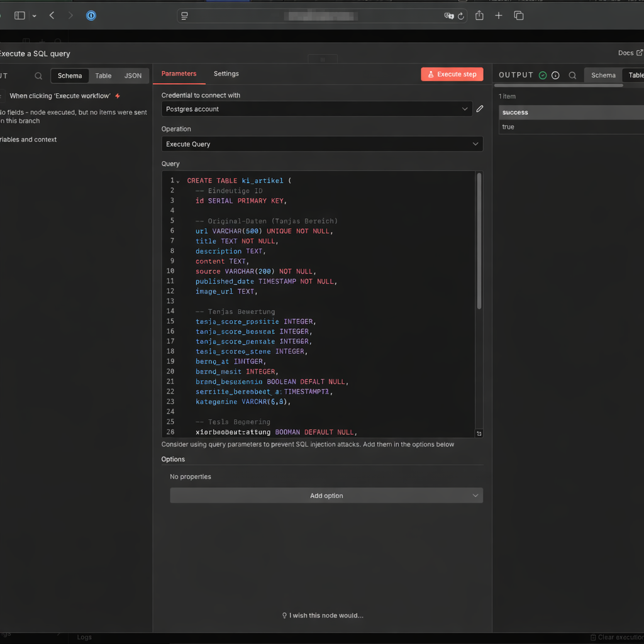Select the Parameters tab
The height and width of the screenshot is (644, 644).
[179, 74]
